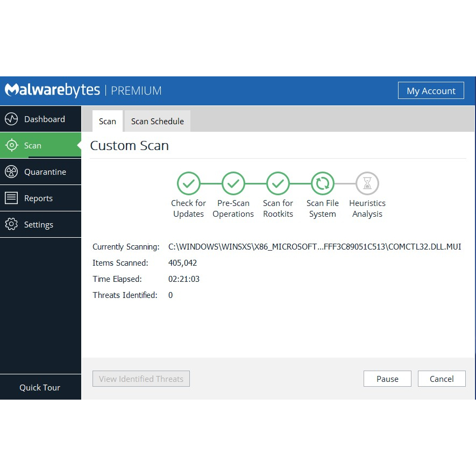
Task: Pause the running custom scan
Action: (387, 379)
